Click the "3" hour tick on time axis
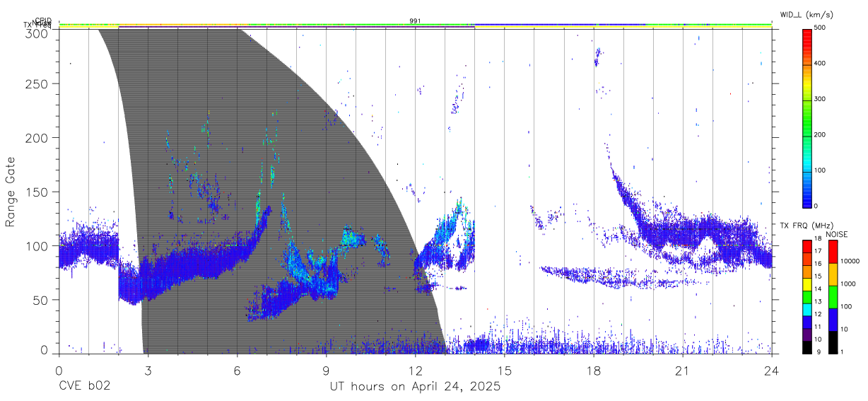868x401 pixels. pyautogui.click(x=148, y=371)
